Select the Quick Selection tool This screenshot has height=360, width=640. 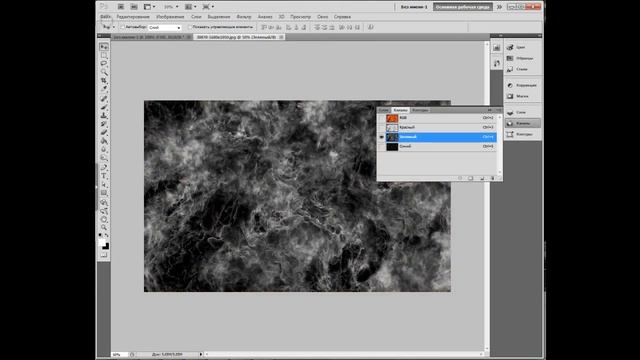click(x=104, y=72)
